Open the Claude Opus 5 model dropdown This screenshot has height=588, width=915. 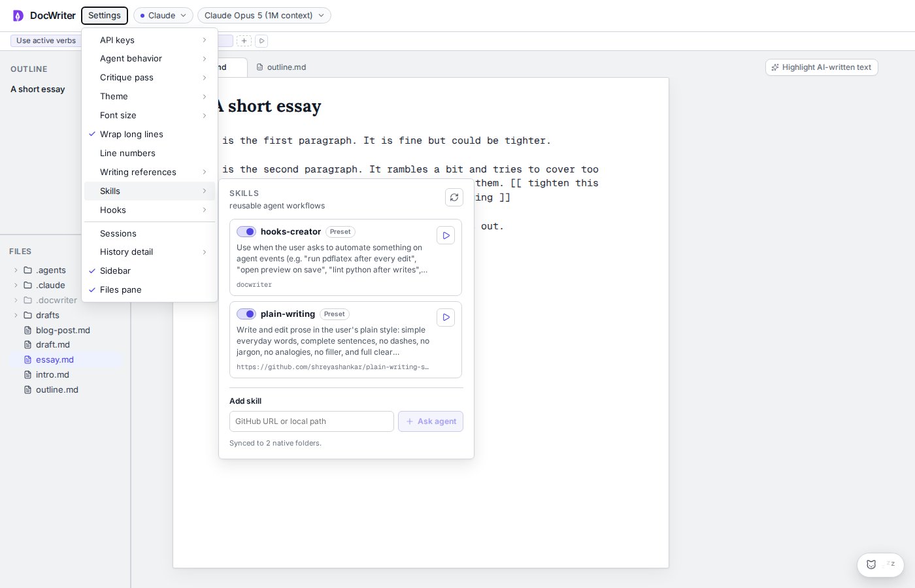[264, 16]
